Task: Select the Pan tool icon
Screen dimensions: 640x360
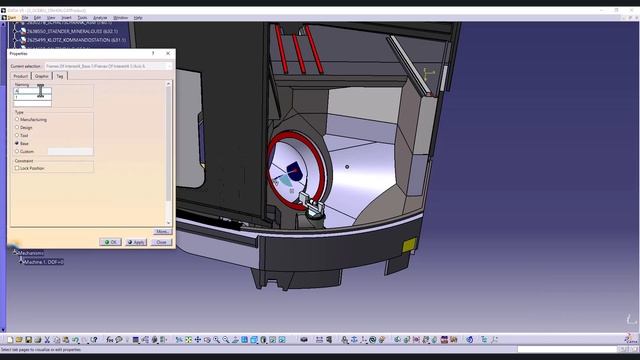Action: (x=198, y=340)
